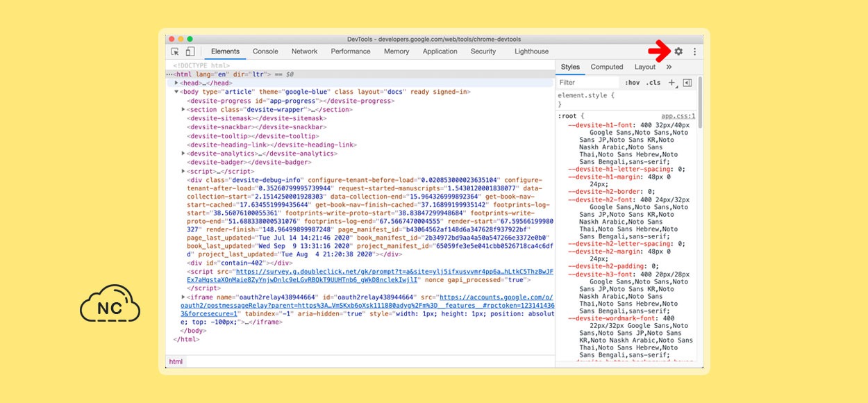Open the Network tab

(x=304, y=51)
